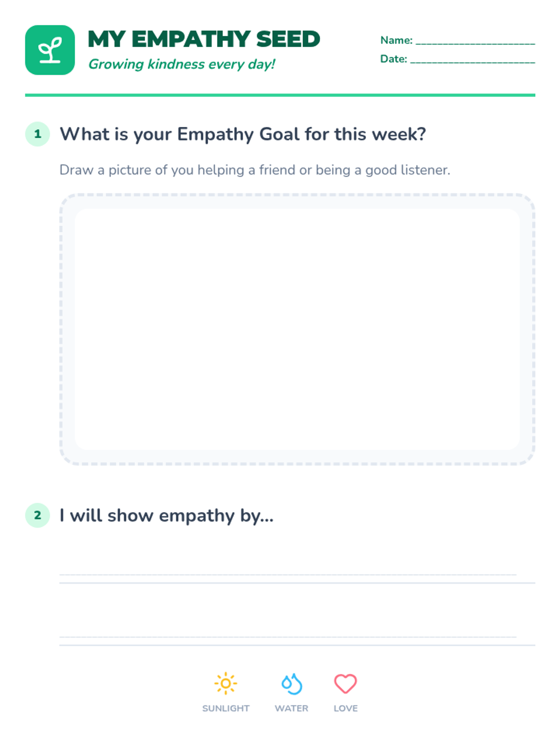
Task: Click the LOVE label
Action: pyautogui.click(x=346, y=708)
